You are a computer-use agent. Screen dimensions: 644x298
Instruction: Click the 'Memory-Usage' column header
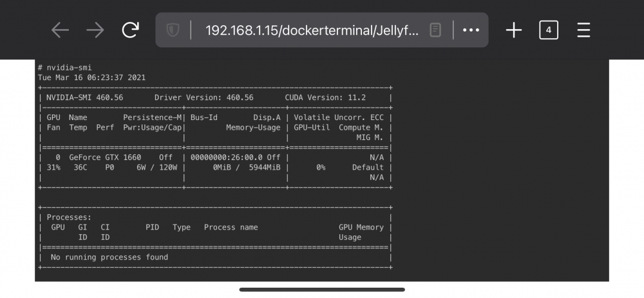click(253, 128)
